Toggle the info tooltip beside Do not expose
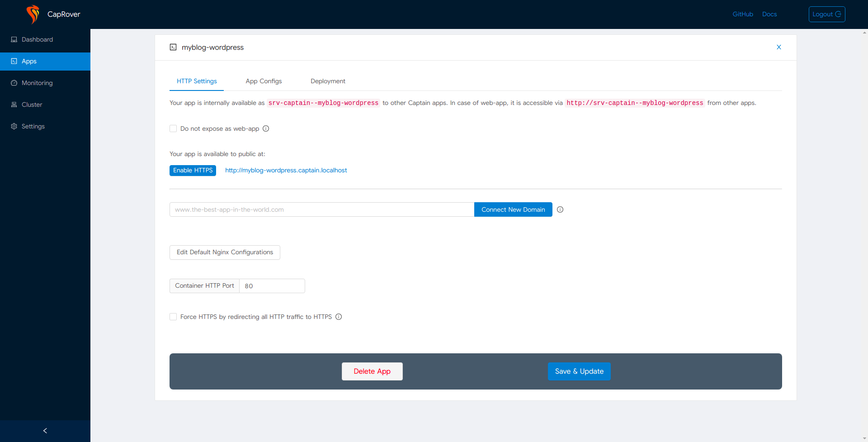 click(x=266, y=128)
